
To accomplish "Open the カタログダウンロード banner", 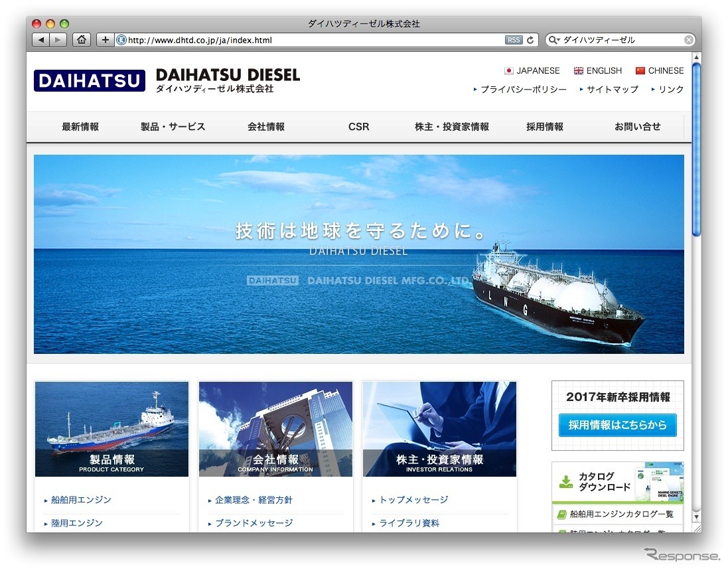I will pyautogui.click(x=618, y=481).
